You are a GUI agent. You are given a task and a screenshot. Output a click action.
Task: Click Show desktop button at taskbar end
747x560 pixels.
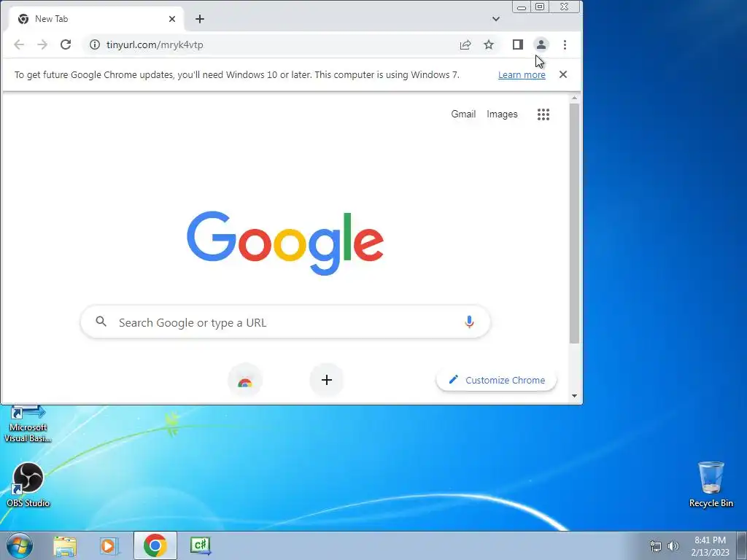(x=742, y=545)
